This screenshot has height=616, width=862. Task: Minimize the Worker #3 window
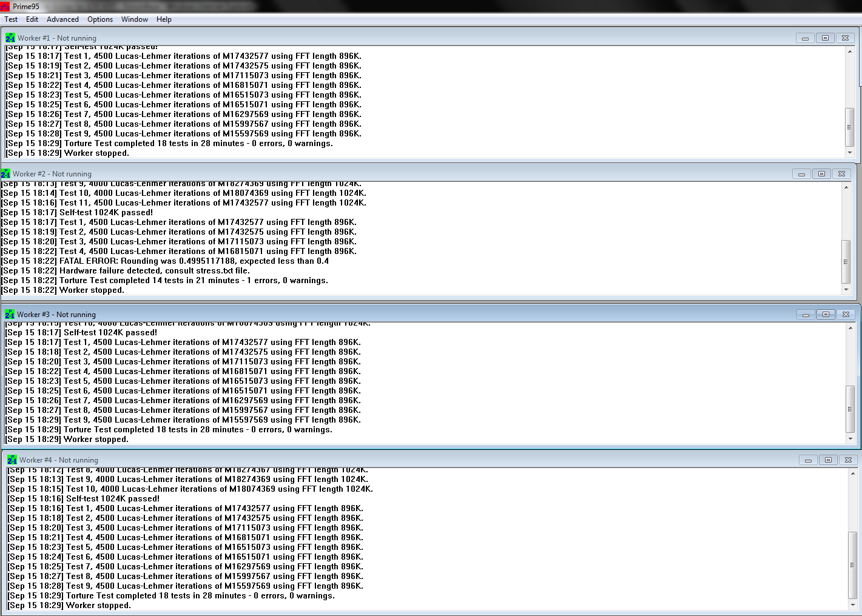806,314
